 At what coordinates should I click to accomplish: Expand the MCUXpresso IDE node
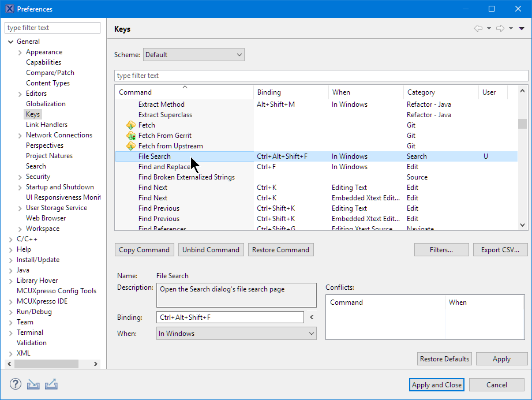[10, 302]
